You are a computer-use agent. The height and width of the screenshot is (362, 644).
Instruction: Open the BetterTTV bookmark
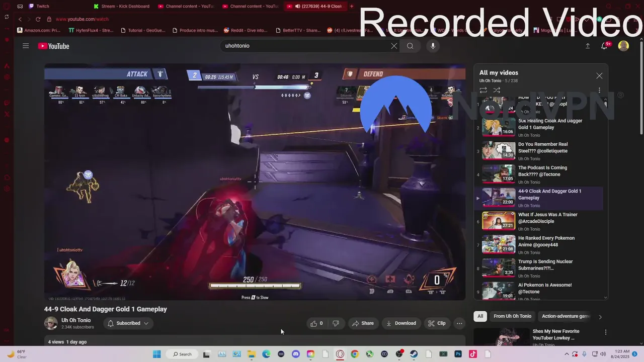[298, 30]
